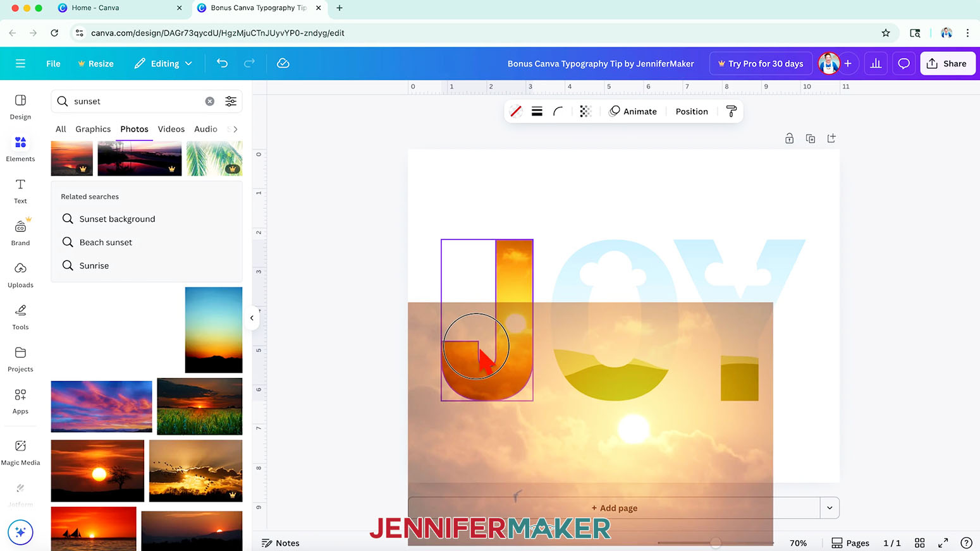Open the Projects sidebar panel
This screenshot has width=980, height=551.
[x=20, y=360]
